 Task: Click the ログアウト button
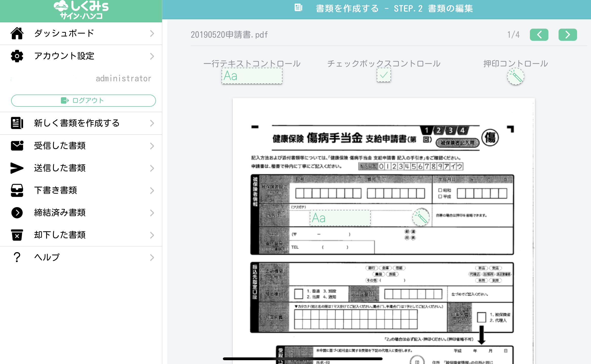pyautogui.click(x=83, y=100)
